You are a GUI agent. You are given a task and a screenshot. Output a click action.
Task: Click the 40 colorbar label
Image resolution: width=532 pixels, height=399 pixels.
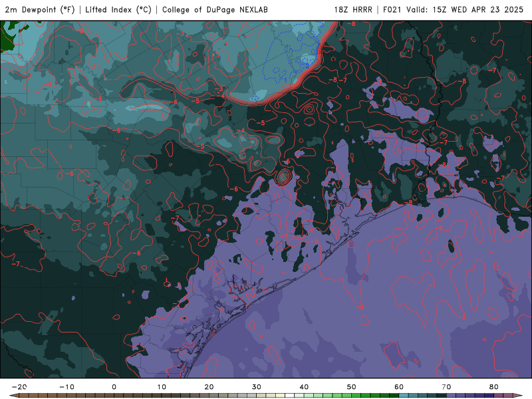(x=304, y=387)
